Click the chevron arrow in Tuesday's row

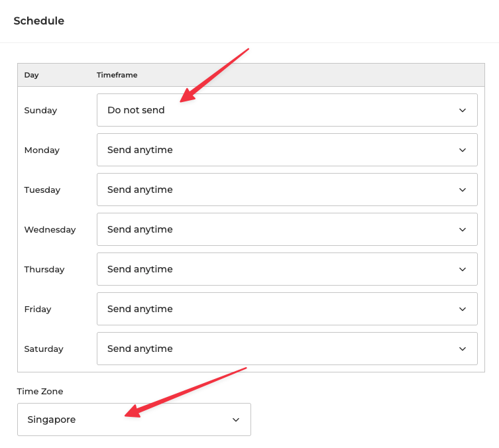(x=463, y=190)
